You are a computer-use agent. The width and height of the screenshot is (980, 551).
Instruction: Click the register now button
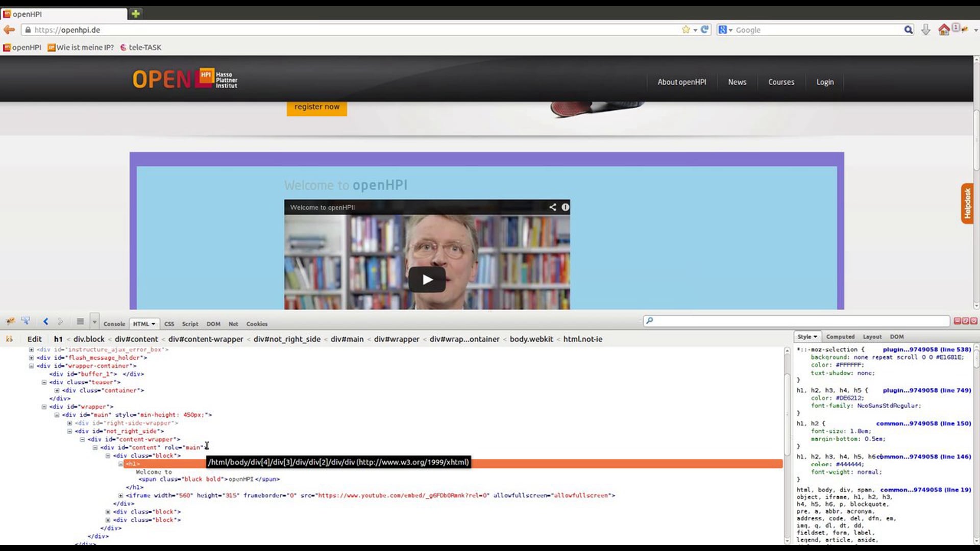[x=316, y=107]
